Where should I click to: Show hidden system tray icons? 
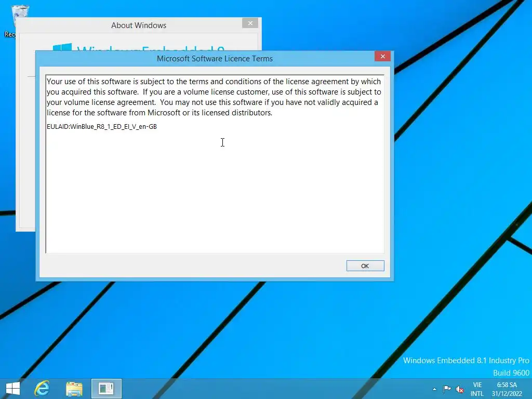[434, 389]
